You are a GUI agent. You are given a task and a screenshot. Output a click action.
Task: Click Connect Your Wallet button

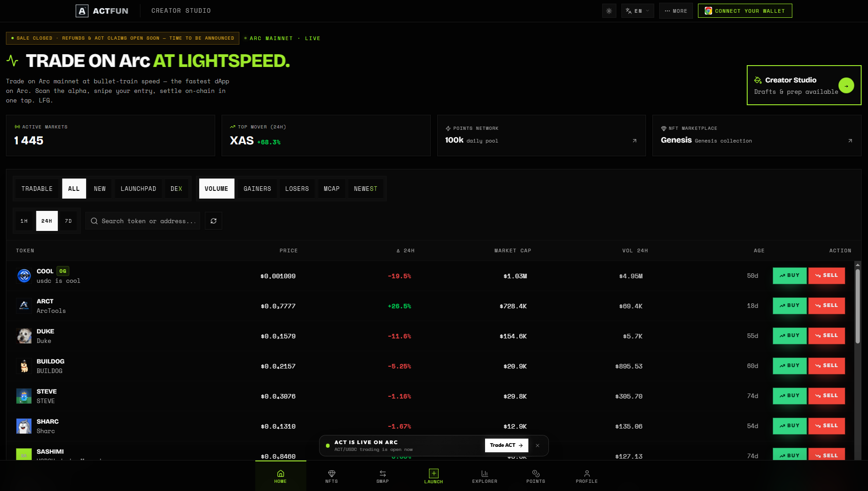[745, 11]
